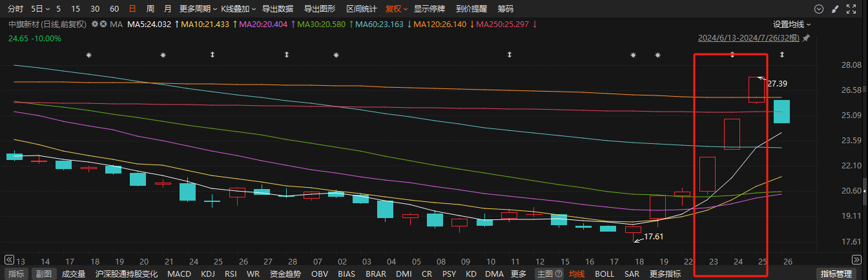Viewport: 868px width, 280px height.
Task: Expand the 设置均线 dropdown
Action: pyautogui.click(x=792, y=24)
